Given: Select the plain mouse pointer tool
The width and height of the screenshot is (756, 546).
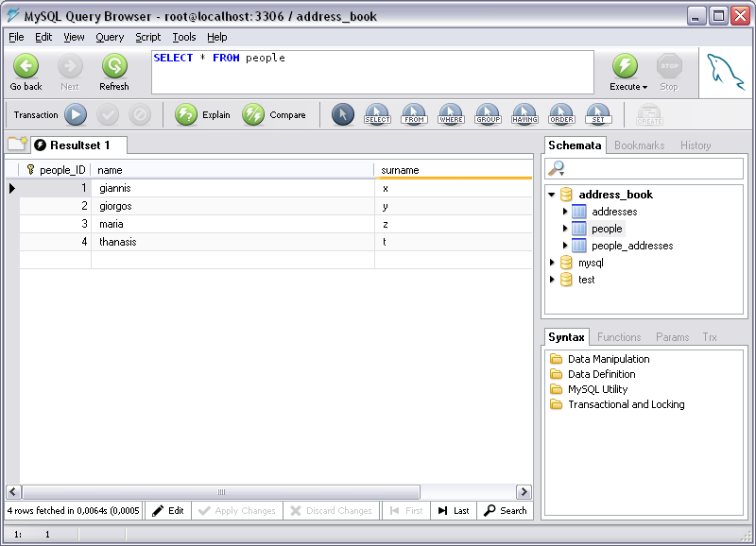Looking at the screenshot, I should (x=343, y=114).
